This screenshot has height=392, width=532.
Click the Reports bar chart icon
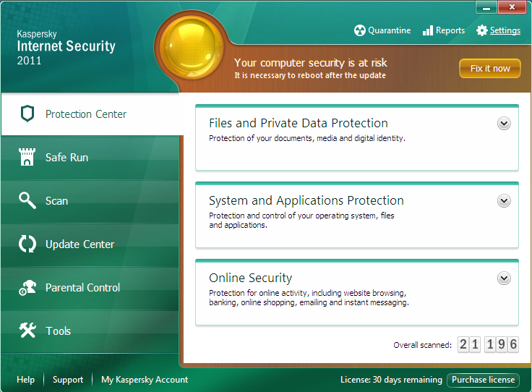pyautogui.click(x=428, y=30)
